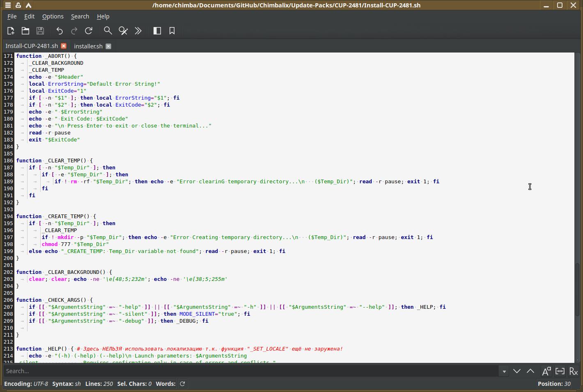Click the Open file folder icon
This screenshot has width=583, height=392.
click(x=25, y=31)
